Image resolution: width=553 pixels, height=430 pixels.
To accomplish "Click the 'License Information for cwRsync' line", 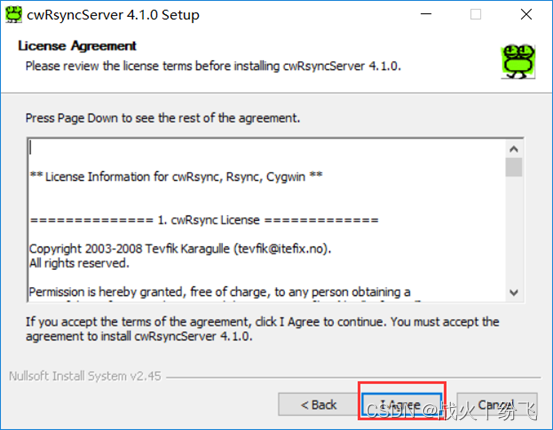I will 176,176.
